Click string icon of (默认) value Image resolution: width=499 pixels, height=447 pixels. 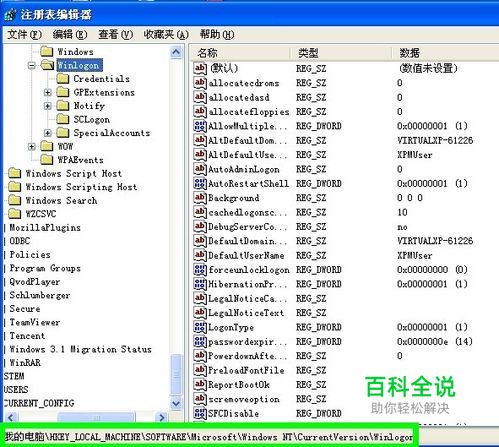click(x=200, y=68)
